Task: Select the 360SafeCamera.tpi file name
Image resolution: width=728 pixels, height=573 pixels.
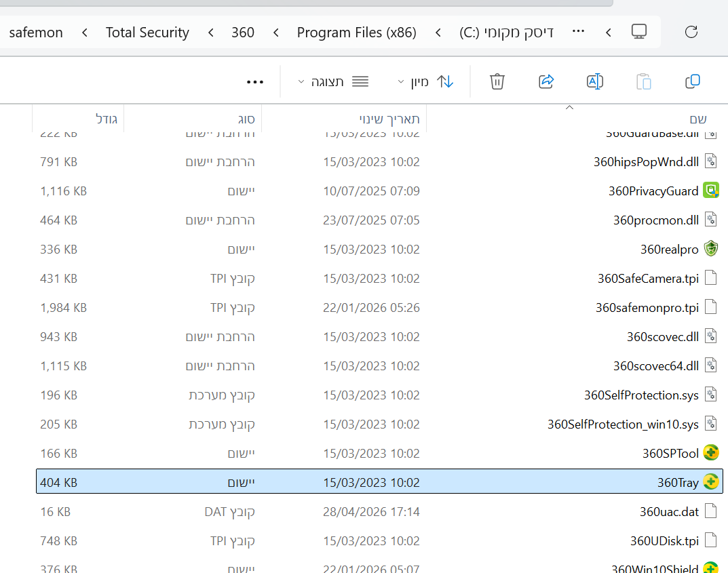Action: pyautogui.click(x=648, y=279)
